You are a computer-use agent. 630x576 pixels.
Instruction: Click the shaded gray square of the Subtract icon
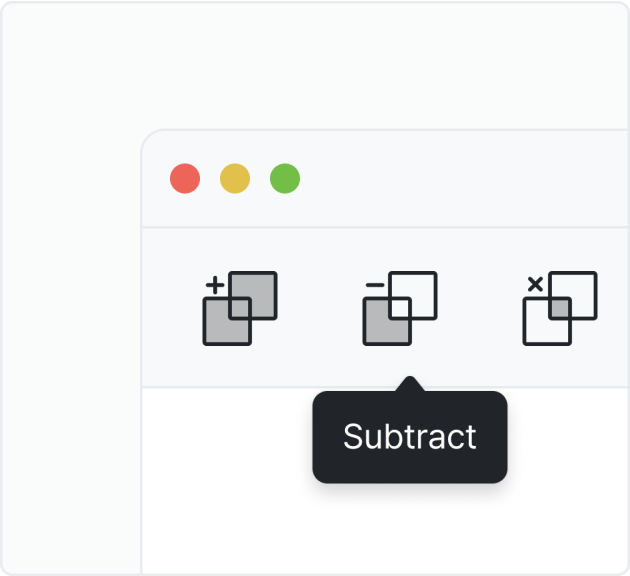point(380,328)
